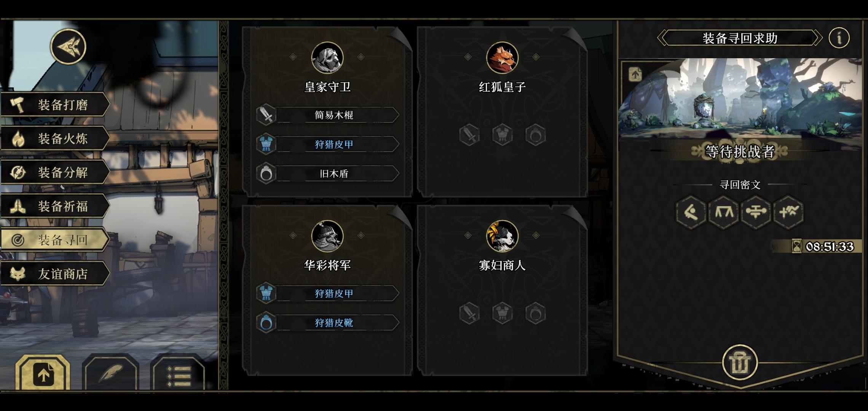
Task: Select the fourth 寻回密文 rune hexagon
Action: [788, 212]
